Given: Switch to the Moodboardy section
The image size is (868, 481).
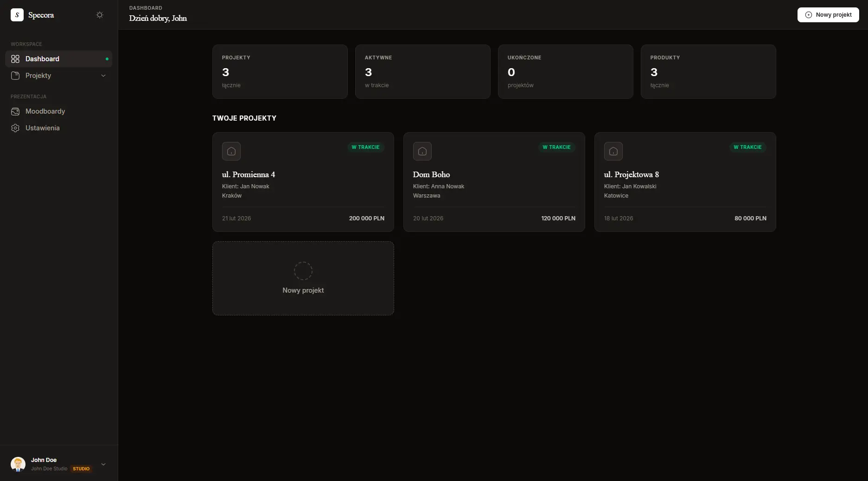Looking at the screenshot, I should pos(45,111).
